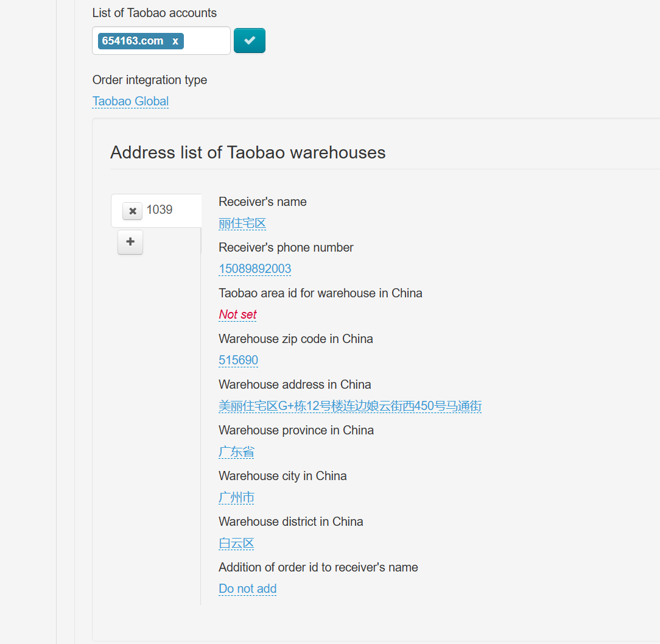Click inside the Taobao accounts input field
The height and width of the screenshot is (644, 660).
pos(206,41)
